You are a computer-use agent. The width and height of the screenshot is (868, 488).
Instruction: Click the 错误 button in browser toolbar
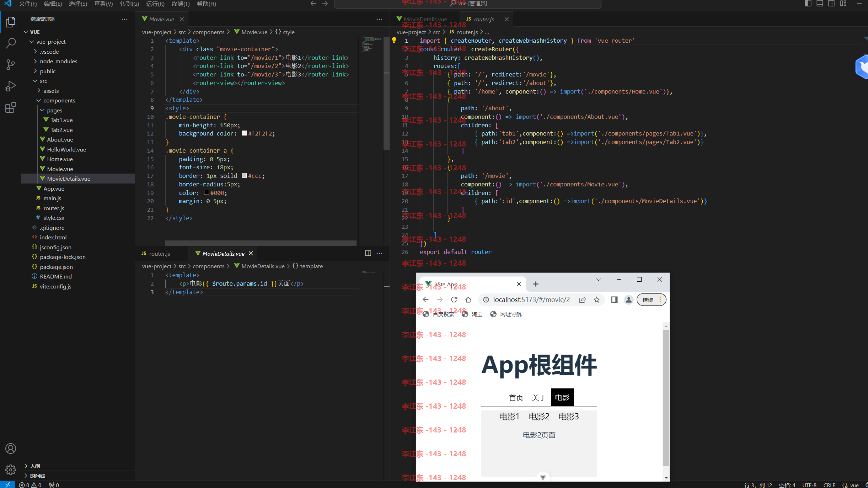(x=651, y=299)
